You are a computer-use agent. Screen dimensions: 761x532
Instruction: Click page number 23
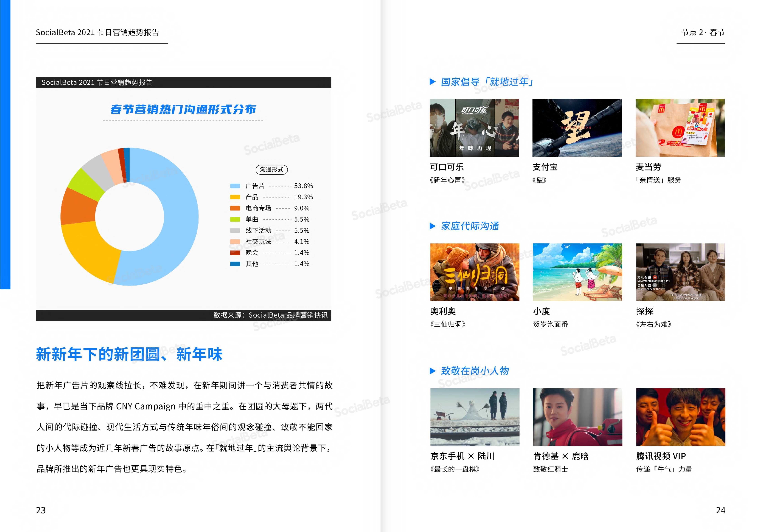click(x=41, y=510)
